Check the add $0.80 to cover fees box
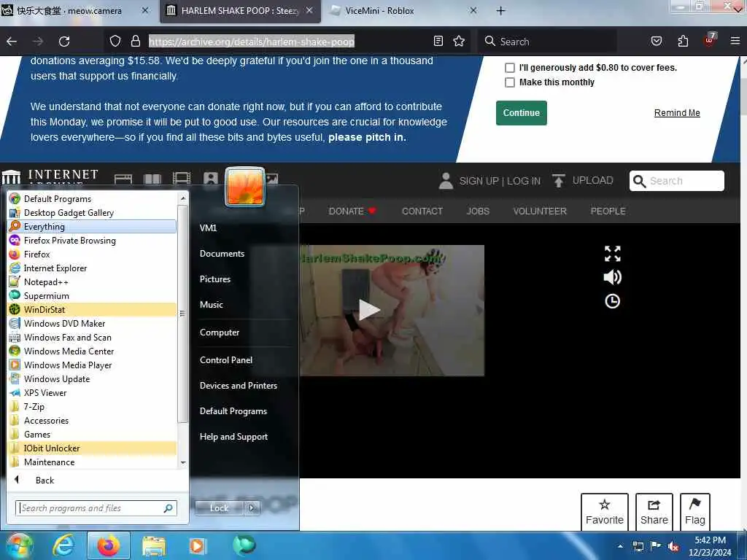 coord(510,68)
